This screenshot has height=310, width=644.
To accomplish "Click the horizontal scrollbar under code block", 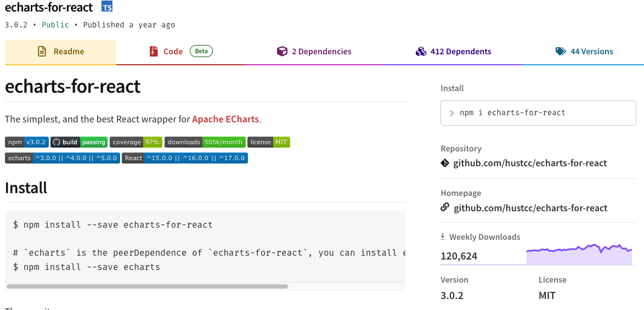I will coord(147,286).
